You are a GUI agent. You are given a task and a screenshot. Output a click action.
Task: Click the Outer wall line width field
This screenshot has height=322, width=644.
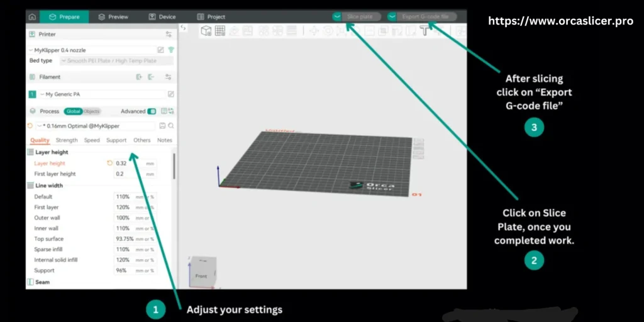pyautogui.click(x=135, y=218)
